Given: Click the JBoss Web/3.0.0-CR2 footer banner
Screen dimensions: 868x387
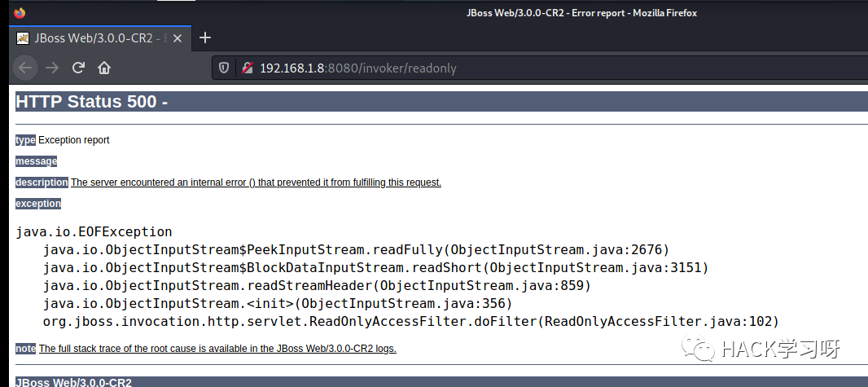Looking at the screenshot, I should point(441,382).
